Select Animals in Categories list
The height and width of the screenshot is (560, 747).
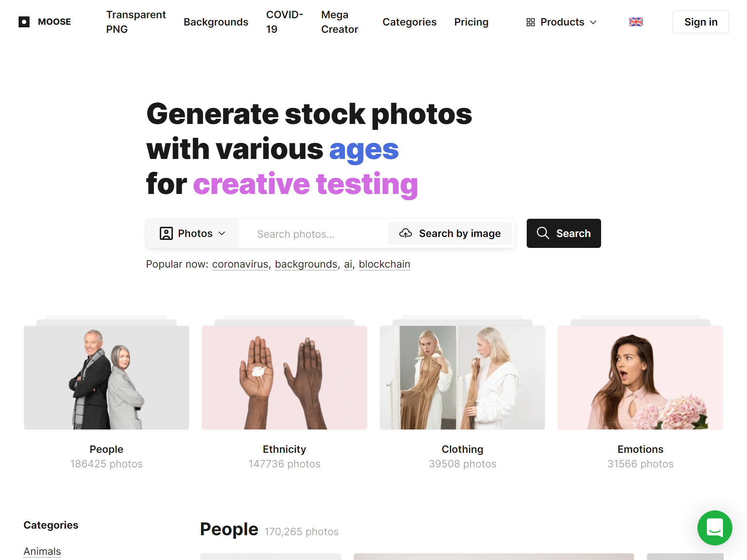42,551
